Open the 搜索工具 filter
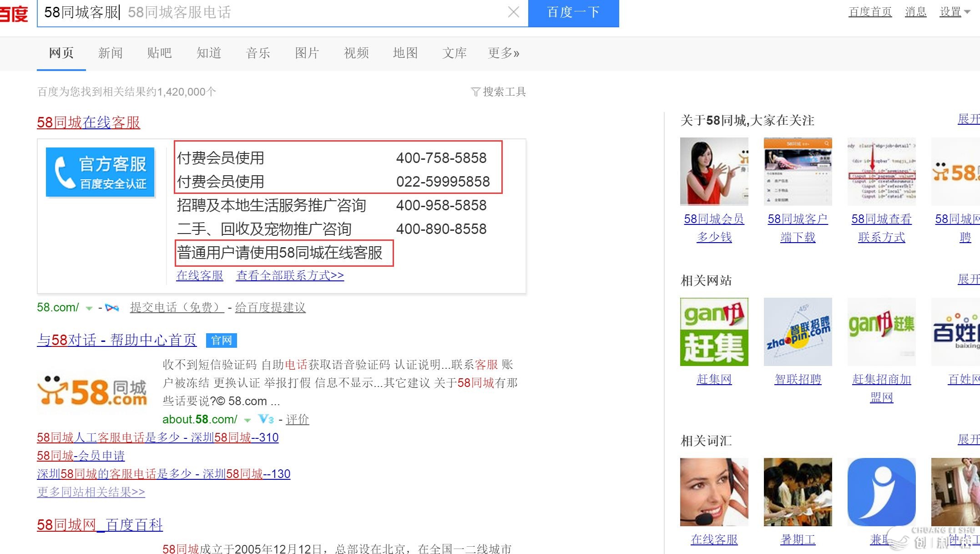The image size is (980, 554). click(x=498, y=92)
